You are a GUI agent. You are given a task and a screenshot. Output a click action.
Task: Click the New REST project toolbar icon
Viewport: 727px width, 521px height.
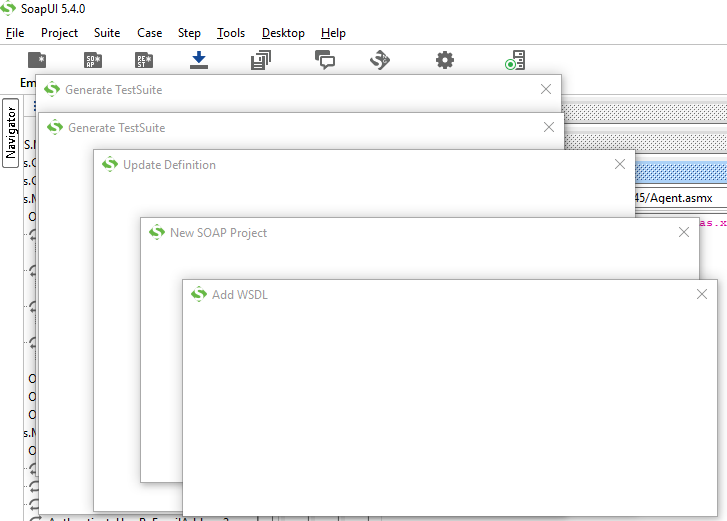tap(144, 60)
